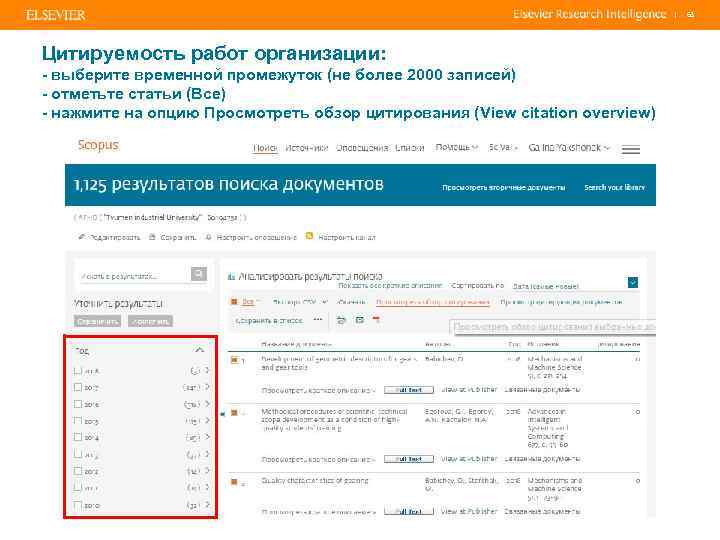The image size is (720, 540).
Task: Click the Scopus logo
Action: click(98, 145)
